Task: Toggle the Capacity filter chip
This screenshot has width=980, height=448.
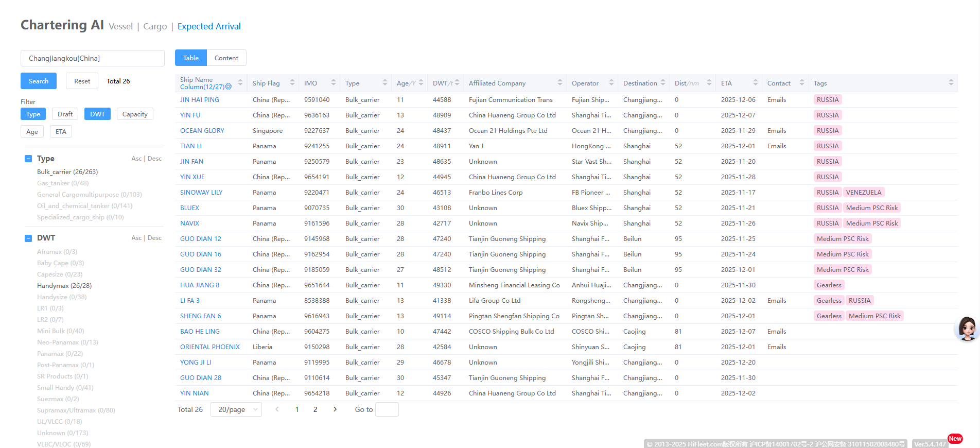Action: [x=135, y=114]
